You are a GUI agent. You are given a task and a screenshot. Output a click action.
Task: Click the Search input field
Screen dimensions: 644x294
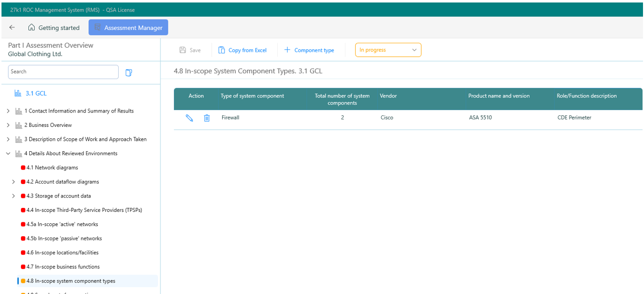[x=63, y=72]
